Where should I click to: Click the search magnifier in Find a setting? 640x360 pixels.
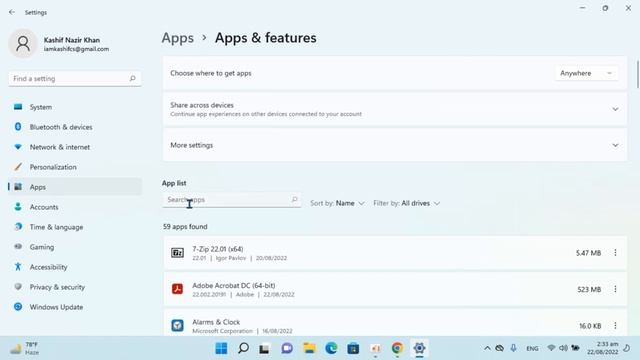pyautogui.click(x=132, y=78)
